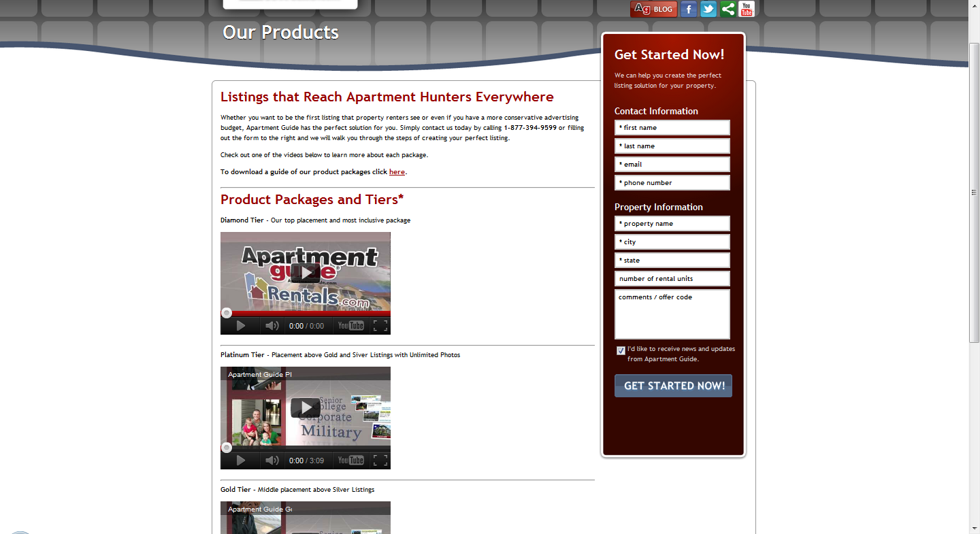Submit the Get Started Now button
The width and height of the screenshot is (980, 534).
click(673, 386)
